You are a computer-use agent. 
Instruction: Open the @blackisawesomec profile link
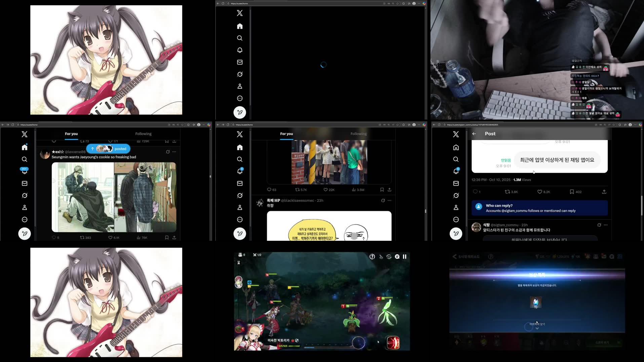297,200
